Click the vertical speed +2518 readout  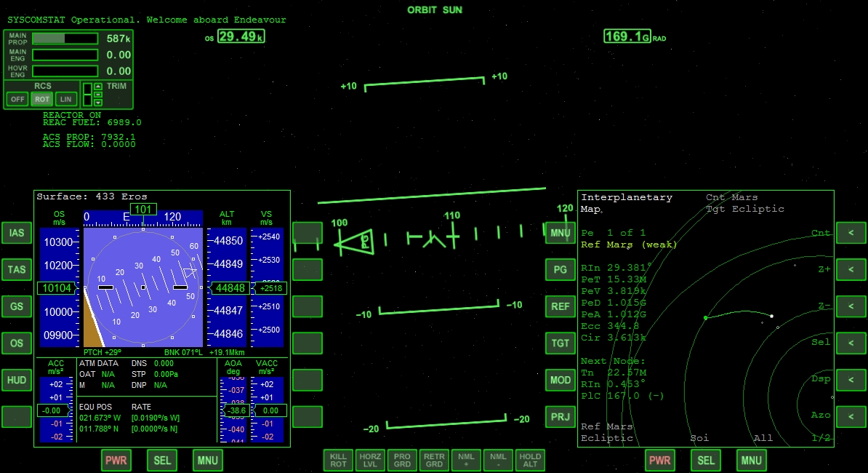pos(270,288)
